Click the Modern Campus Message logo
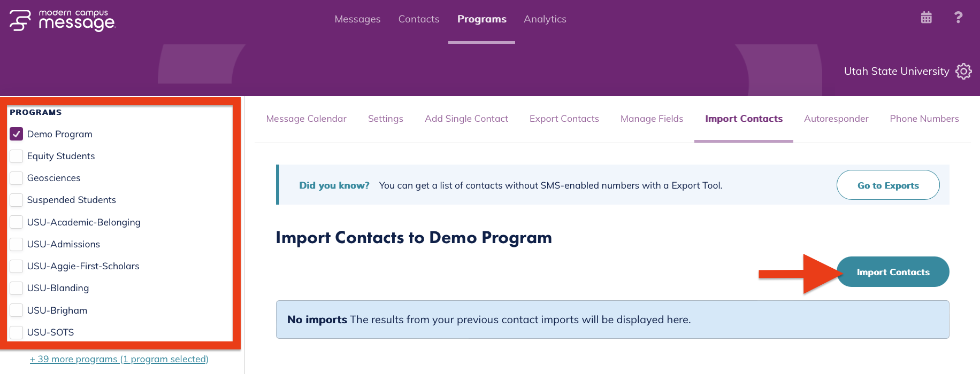Screen dimensions: 980x374 (x=60, y=21)
